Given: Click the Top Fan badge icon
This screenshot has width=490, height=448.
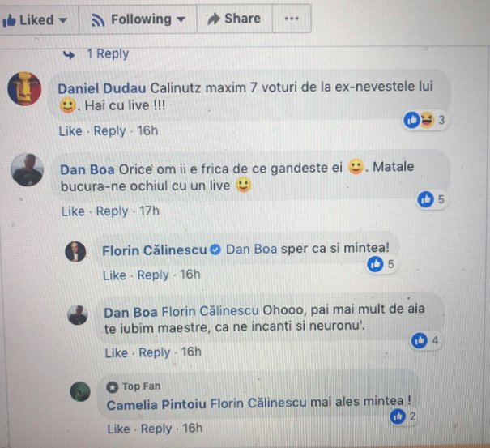Looking at the screenshot, I should point(113,387).
